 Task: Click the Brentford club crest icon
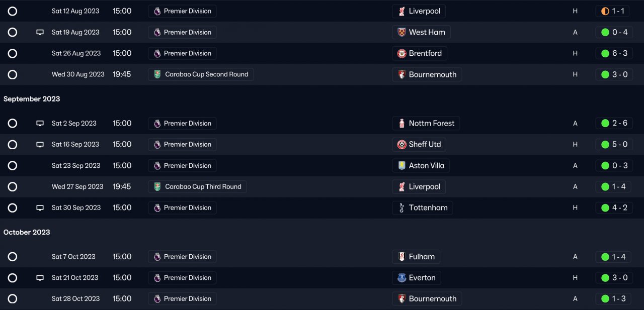coord(401,53)
